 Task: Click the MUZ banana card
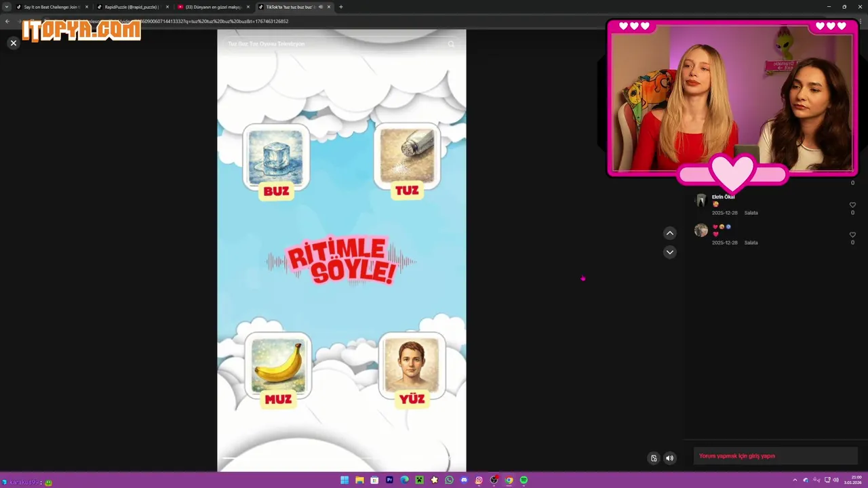point(278,370)
